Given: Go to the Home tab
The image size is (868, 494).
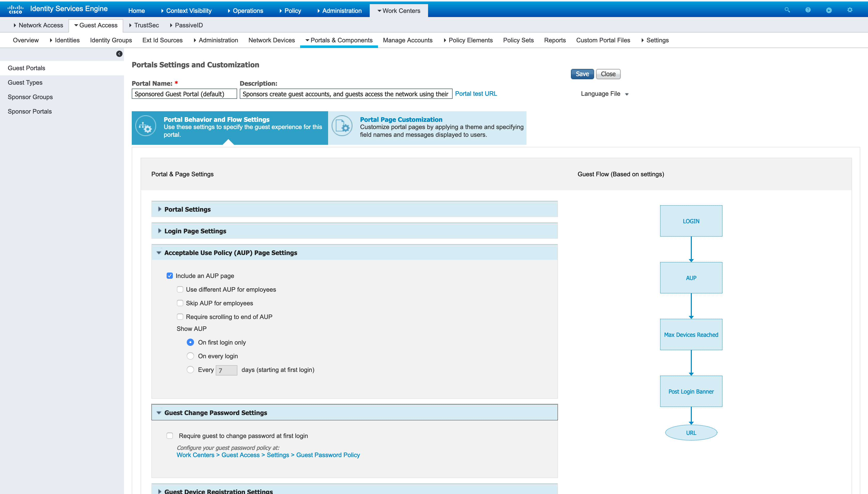Looking at the screenshot, I should point(136,11).
